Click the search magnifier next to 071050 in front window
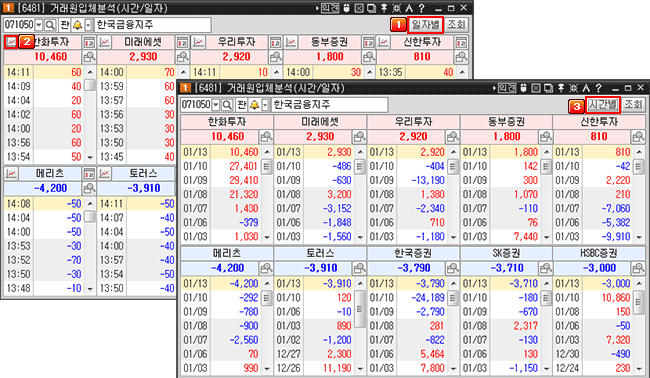The height and width of the screenshot is (378, 650). click(x=227, y=105)
